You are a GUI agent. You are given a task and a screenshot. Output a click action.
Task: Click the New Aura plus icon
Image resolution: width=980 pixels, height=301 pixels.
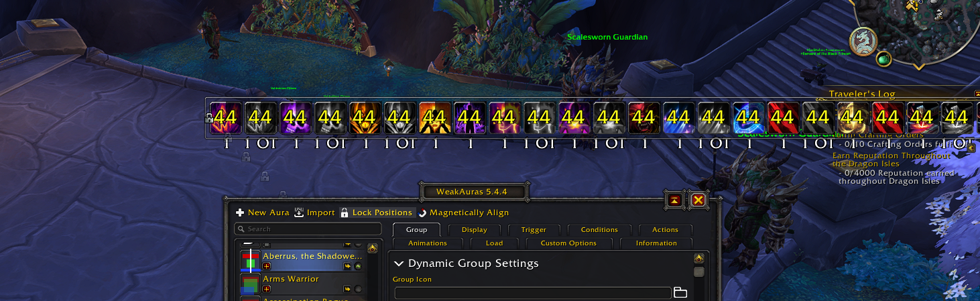[240, 213]
